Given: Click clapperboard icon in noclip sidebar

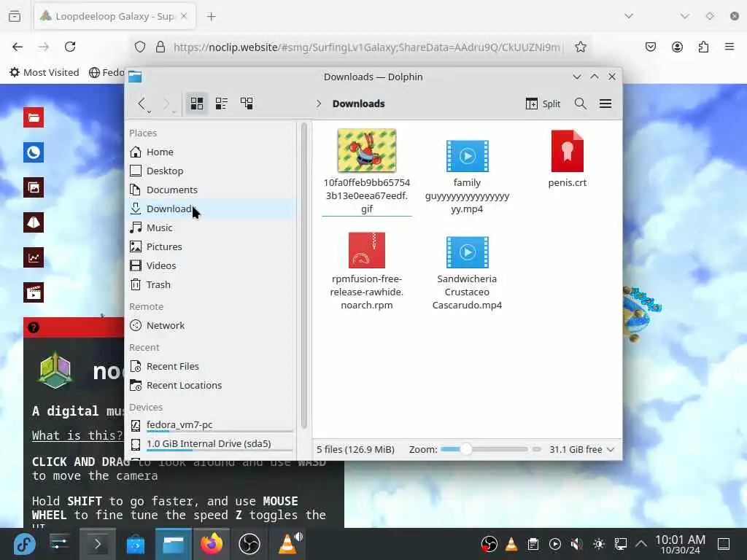Looking at the screenshot, I should pyautogui.click(x=34, y=292).
